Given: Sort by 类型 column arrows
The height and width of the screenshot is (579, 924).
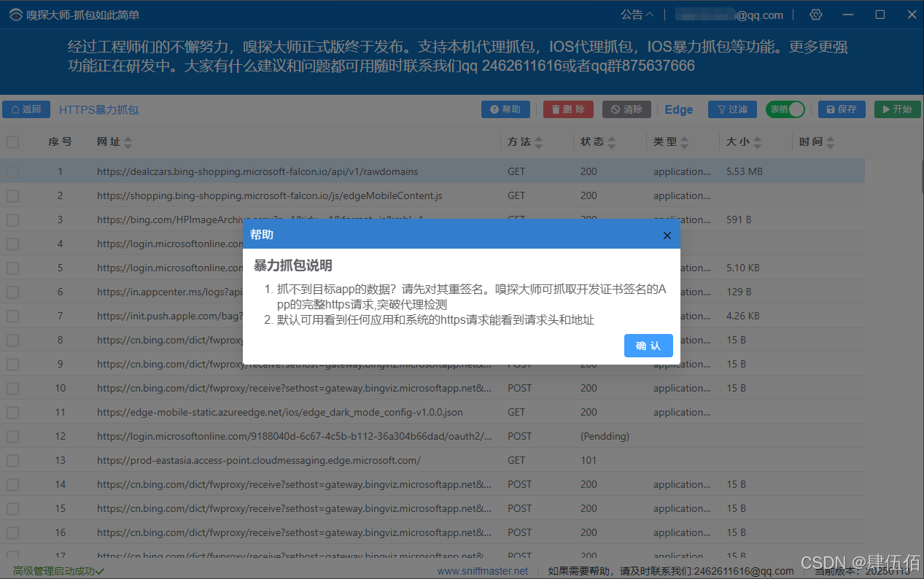Looking at the screenshot, I should tap(684, 142).
